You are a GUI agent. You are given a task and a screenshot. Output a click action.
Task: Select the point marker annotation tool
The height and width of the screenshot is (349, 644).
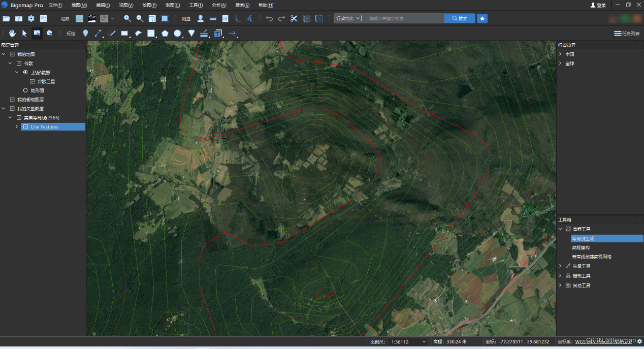(x=85, y=34)
